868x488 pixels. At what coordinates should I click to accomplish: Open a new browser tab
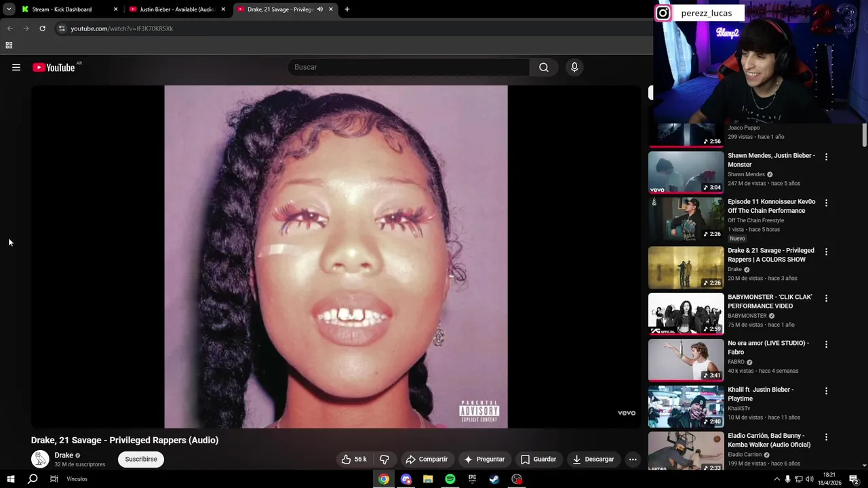(347, 9)
